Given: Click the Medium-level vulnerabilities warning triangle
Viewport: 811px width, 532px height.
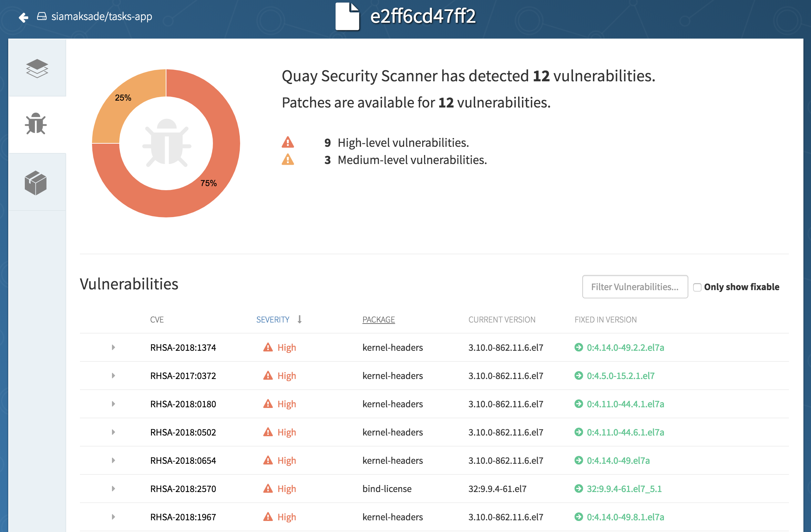Looking at the screenshot, I should pos(288,160).
